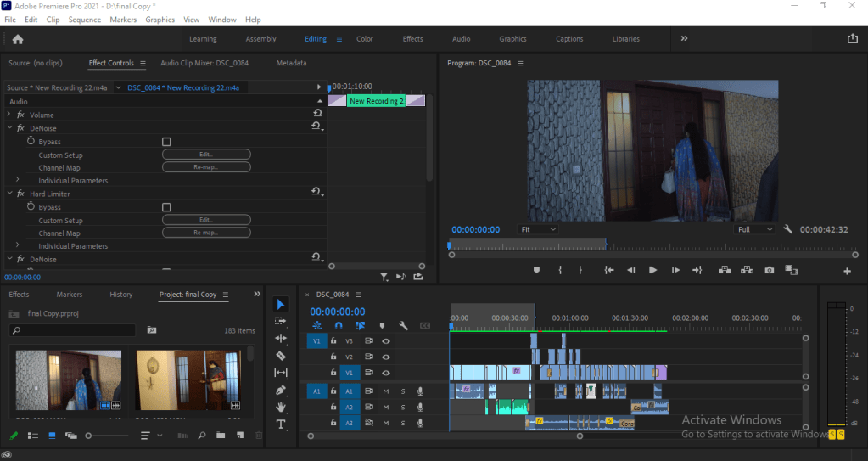Viewport: 868px width, 461px height.
Task: Expand the Volume effect properties
Action: coord(9,115)
